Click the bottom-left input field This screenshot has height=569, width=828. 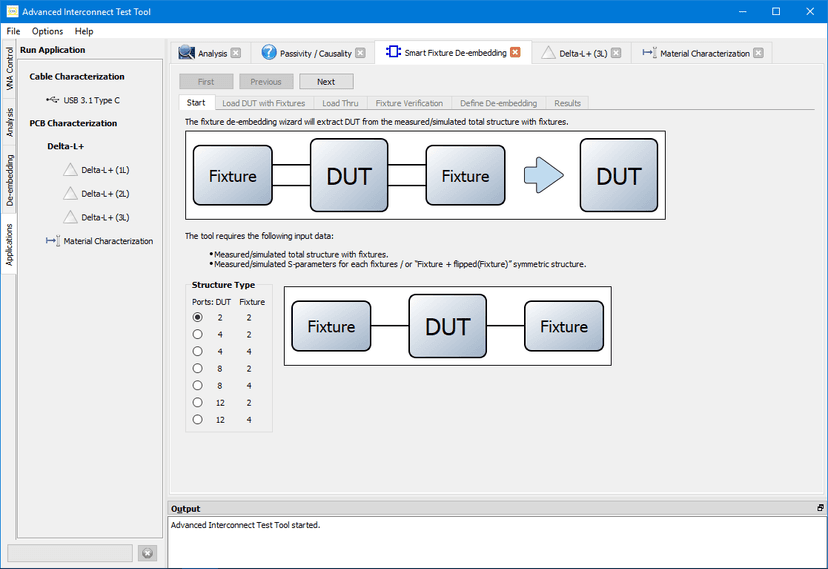coord(70,553)
